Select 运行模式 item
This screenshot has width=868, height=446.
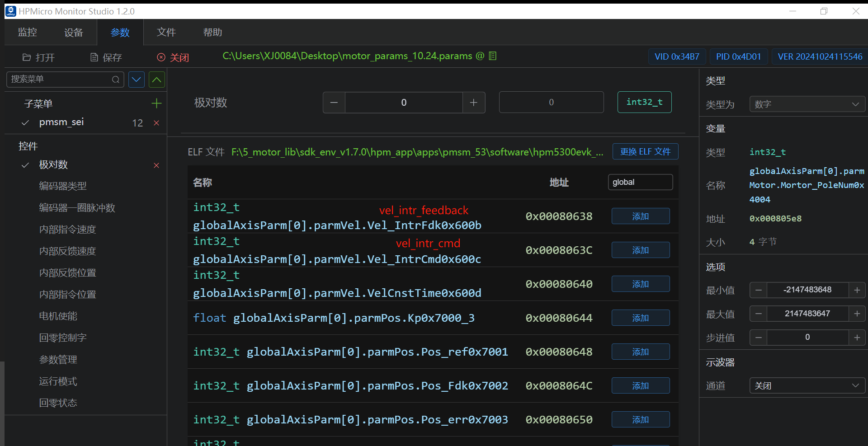pos(58,381)
